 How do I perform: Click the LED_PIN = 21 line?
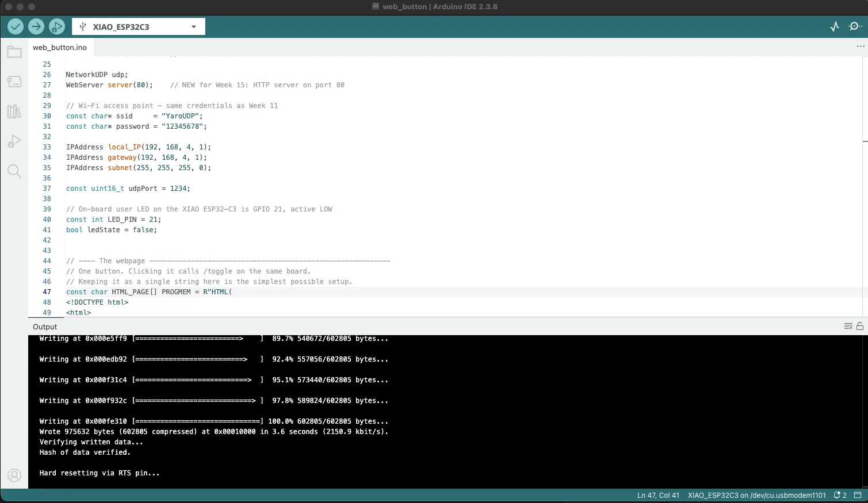click(x=113, y=220)
